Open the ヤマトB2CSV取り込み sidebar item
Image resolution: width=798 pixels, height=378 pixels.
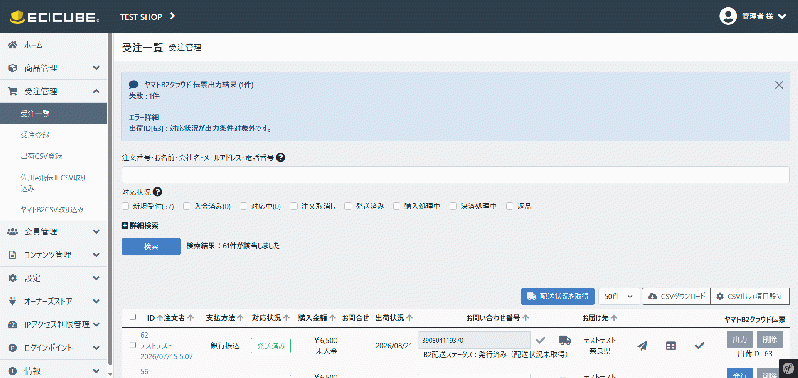pos(53,210)
